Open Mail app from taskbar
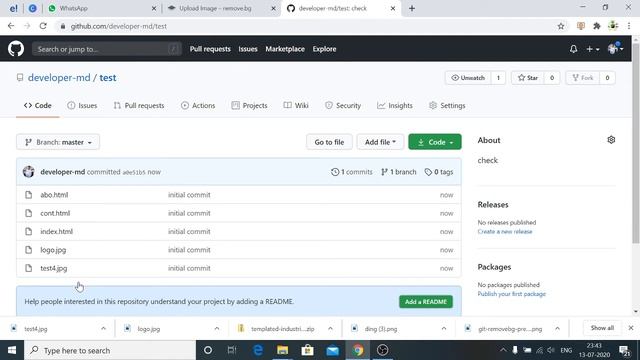Image resolution: width=640 pixels, height=360 pixels. tap(333, 350)
